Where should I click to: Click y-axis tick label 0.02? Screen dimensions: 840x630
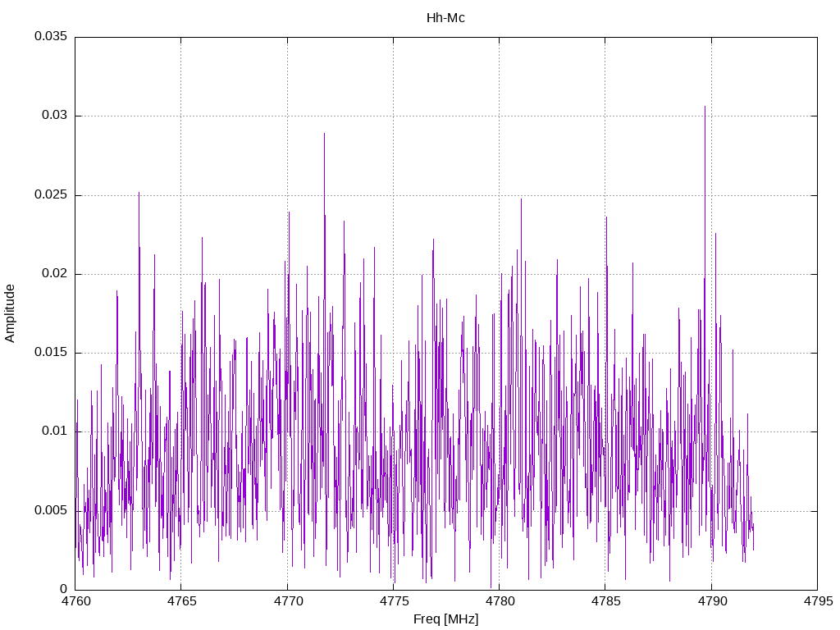(x=55, y=273)
